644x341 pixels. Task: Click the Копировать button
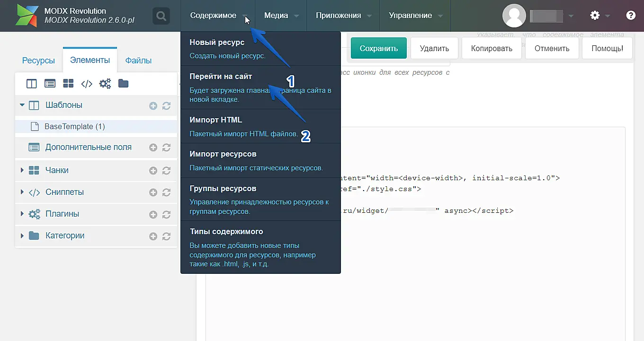[x=492, y=48]
